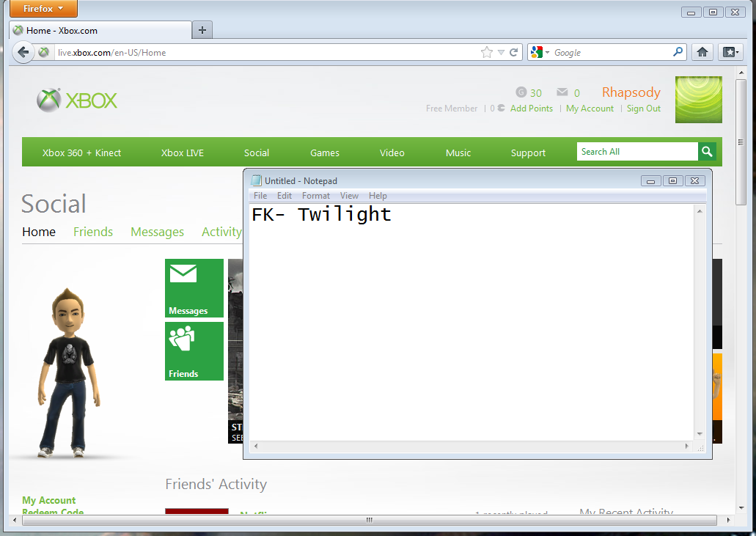The height and width of the screenshot is (536, 756).
Task: Open the Support nav item
Action: 528,153
